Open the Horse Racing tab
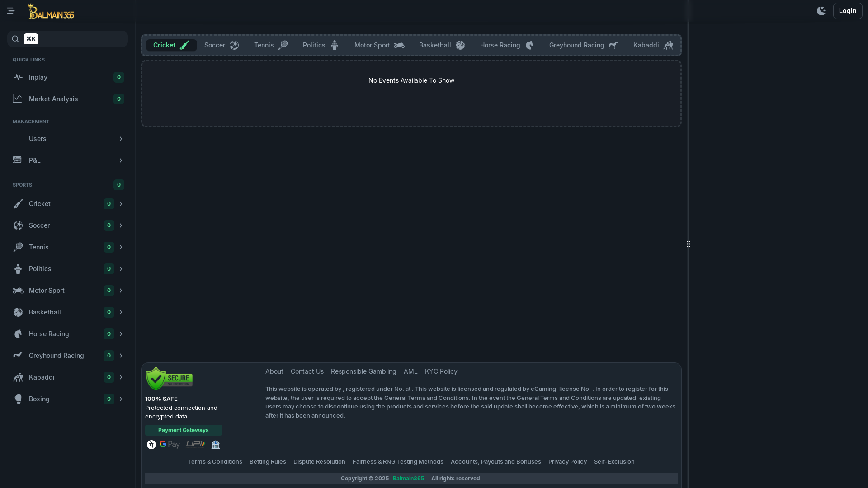This screenshot has width=868, height=488. [x=506, y=45]
